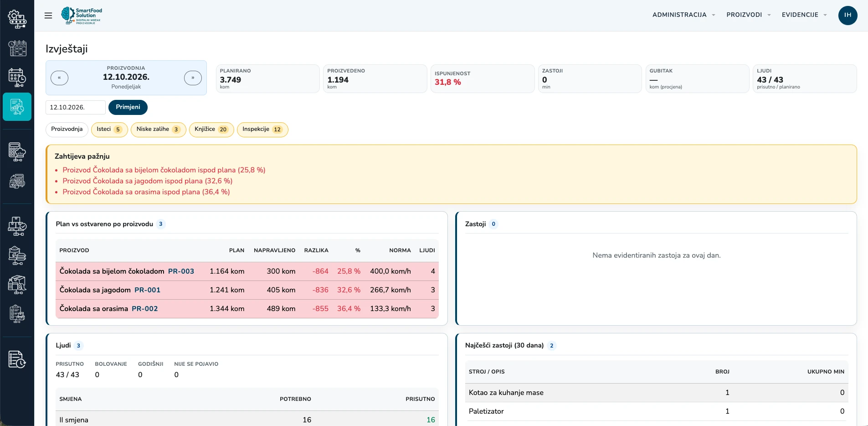The image size is (868, 426).
Task: Switch to the Proizvodnja tab
Action: click(x=67, y=130)
